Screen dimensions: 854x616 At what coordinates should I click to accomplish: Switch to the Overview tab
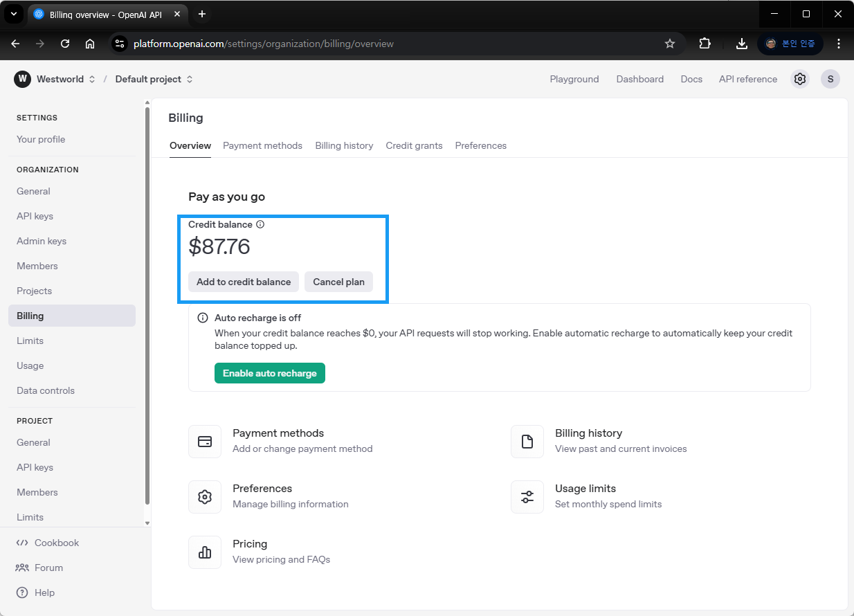pyautogui.click(x=190, y=145)
